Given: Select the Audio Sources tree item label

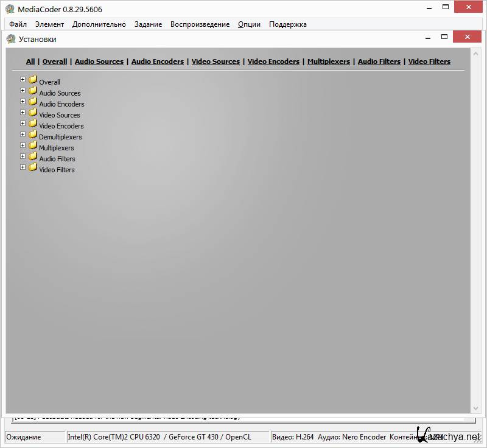Looking at the screenshot, I should (x=60, y=93).
